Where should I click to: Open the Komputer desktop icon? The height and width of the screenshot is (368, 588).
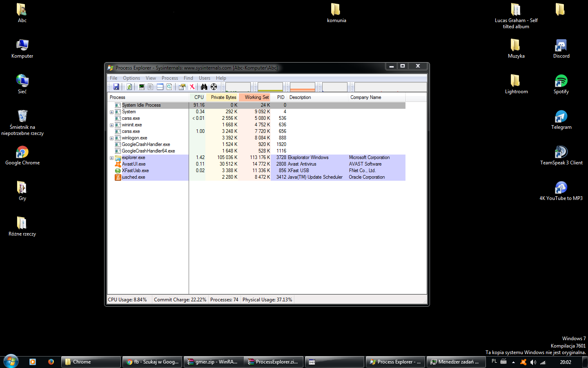(x=22, y=49)
